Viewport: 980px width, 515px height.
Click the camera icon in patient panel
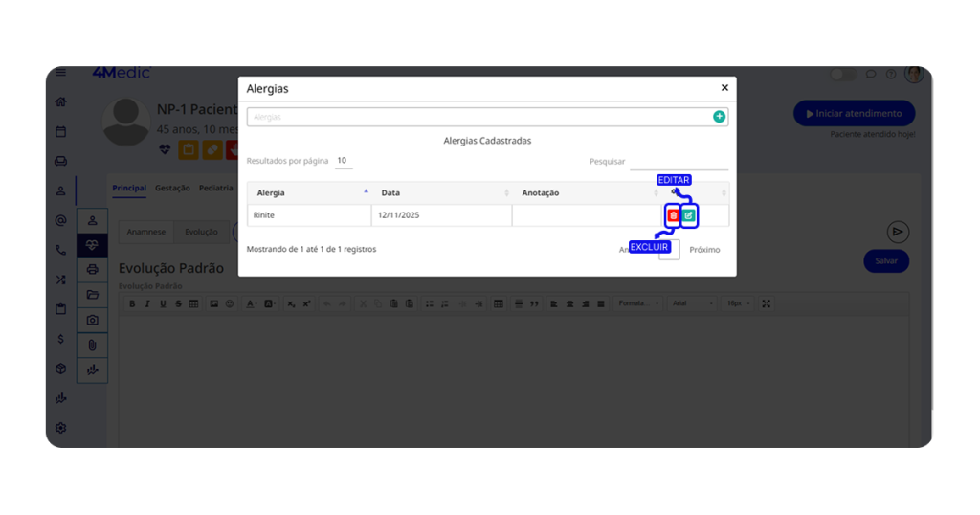pos(93,320)
